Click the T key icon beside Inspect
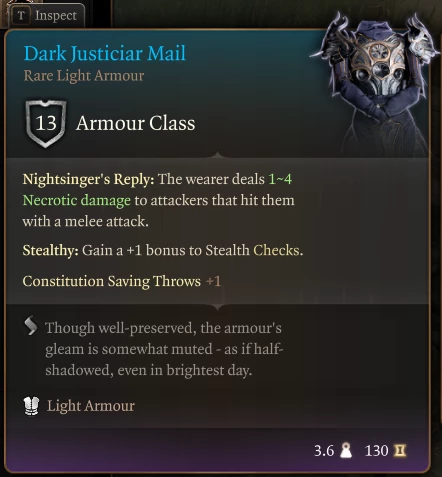This screenshot has height=477, width=442. [21, 16]
